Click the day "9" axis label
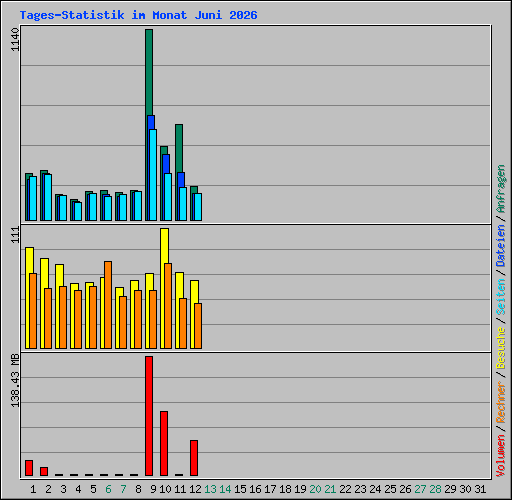Screen dimensions: 512x500 153,489
